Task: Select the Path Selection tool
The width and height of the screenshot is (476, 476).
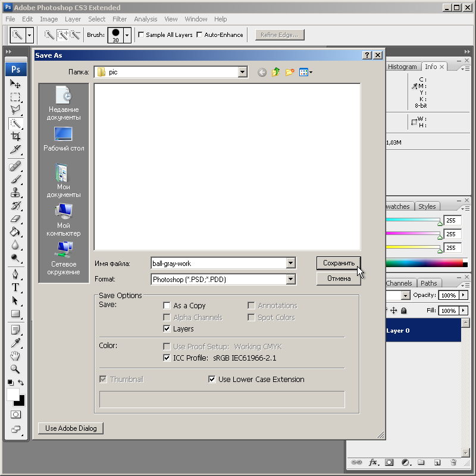Action: [15, 300]
